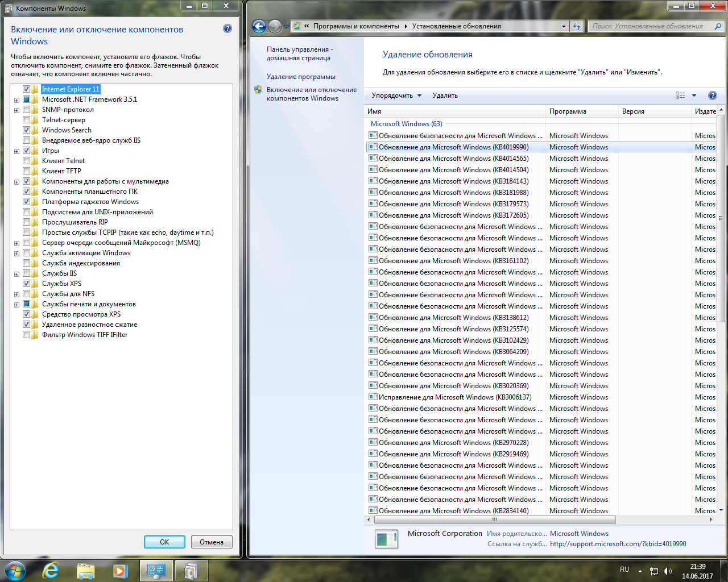Image resolution: width=728 pixels, height=582 pixels.
Task: Open the Start menu orb
Action: 14,570
